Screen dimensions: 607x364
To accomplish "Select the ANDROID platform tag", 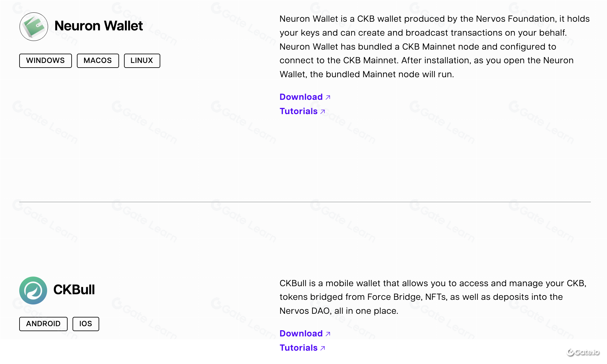I will (43, 324).
